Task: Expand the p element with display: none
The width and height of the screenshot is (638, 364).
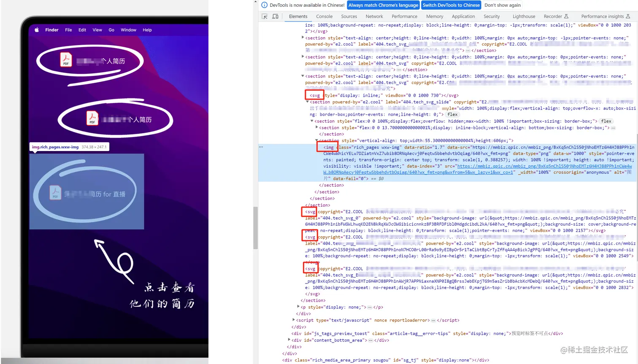Action: (x=298, y=307)
